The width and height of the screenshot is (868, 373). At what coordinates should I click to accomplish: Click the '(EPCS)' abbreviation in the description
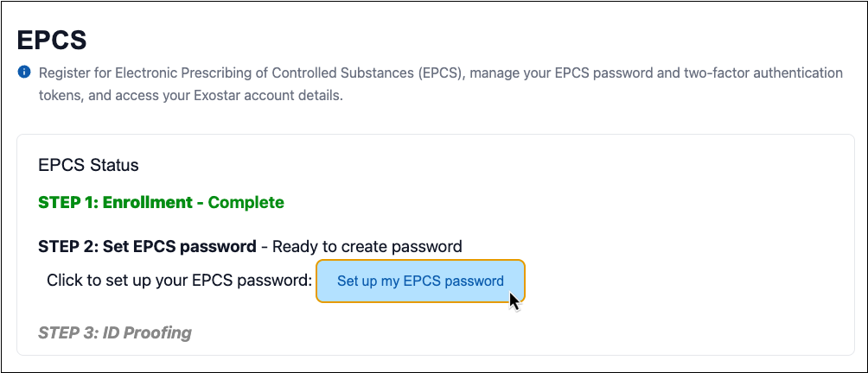[441, 73]
